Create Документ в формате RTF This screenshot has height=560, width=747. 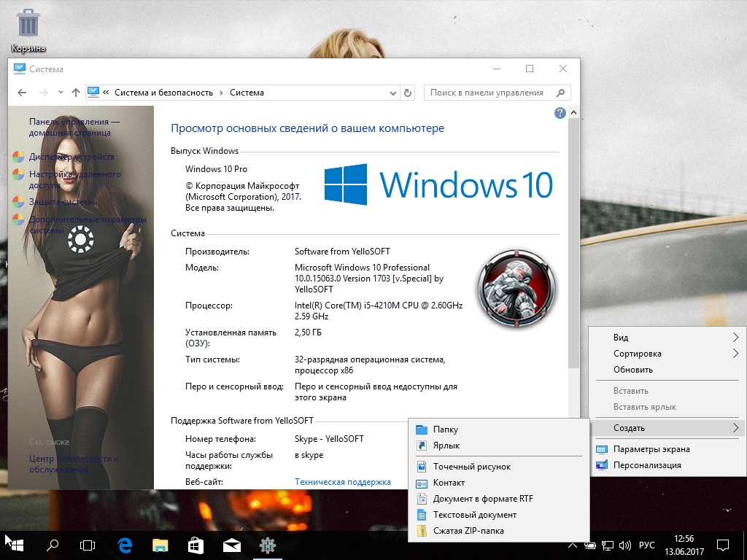[499, 499]
